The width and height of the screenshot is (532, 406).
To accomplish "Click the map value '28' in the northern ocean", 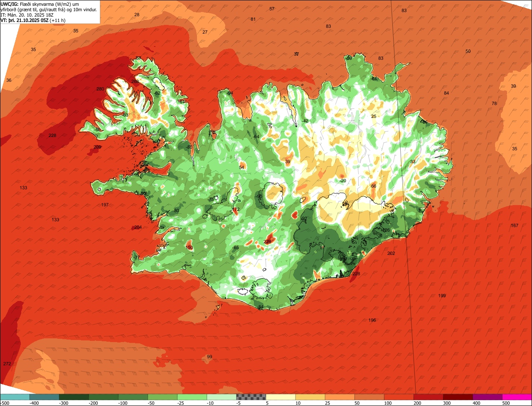I will (137, 15).
